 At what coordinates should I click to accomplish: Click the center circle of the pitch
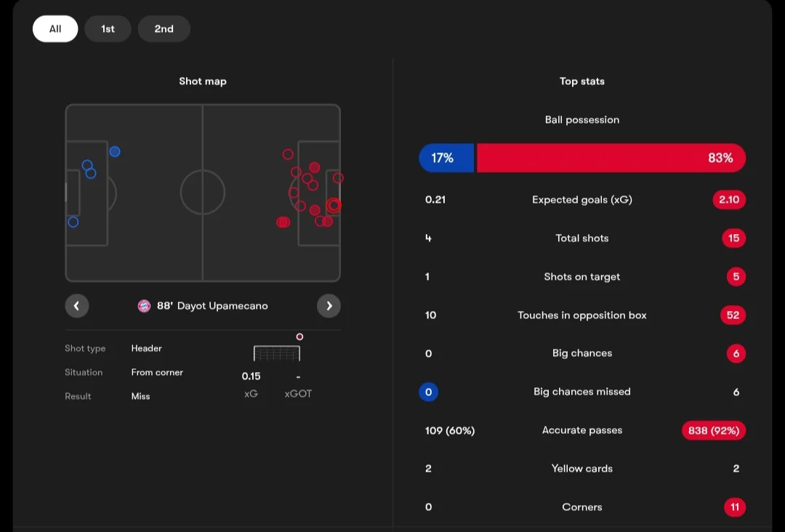click(x=203, y=192)
